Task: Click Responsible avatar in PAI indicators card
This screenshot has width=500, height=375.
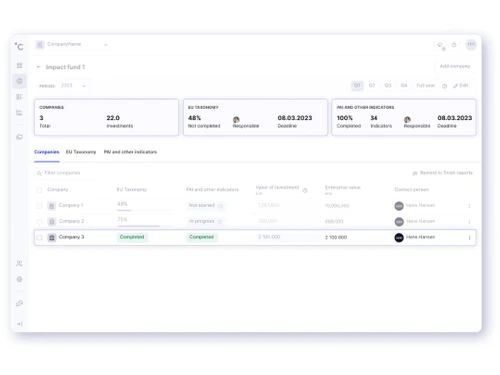Action: (x=407, y=119)
